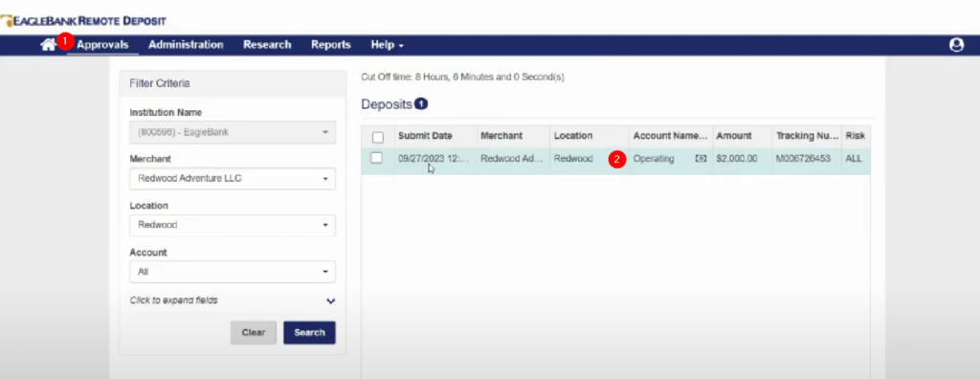Open the Reports menu
The image size is (980, 379).
tap(330, 45)
